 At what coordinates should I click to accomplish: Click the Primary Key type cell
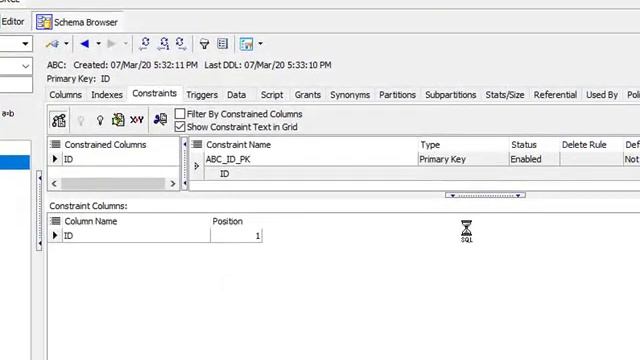coord(463,159)
